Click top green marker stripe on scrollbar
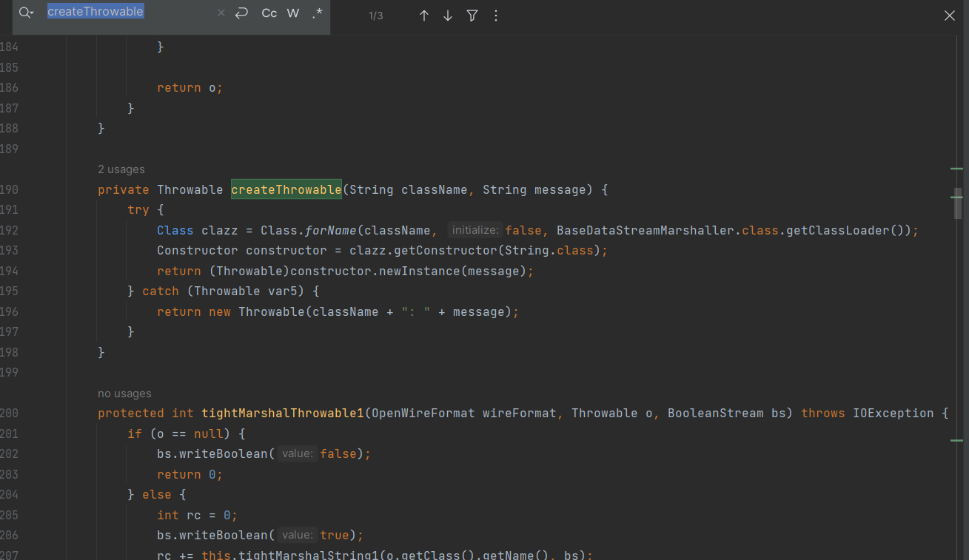The image size is (969, 560). coord(957,169)
